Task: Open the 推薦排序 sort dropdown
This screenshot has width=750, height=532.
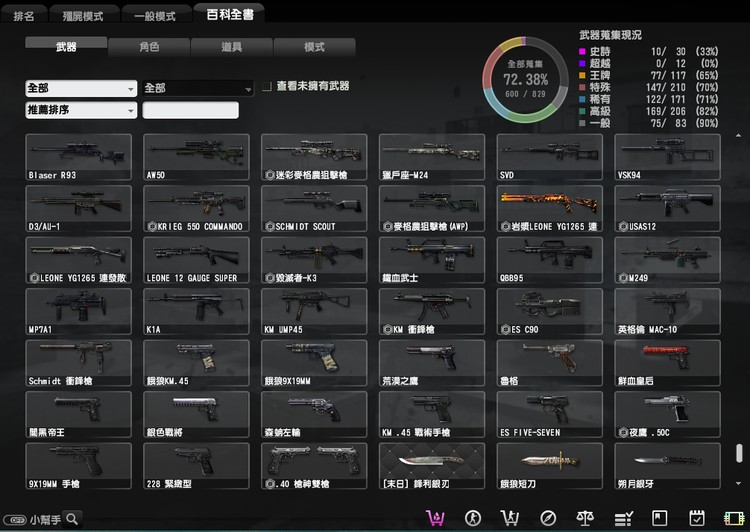Action: click(81, 110)
